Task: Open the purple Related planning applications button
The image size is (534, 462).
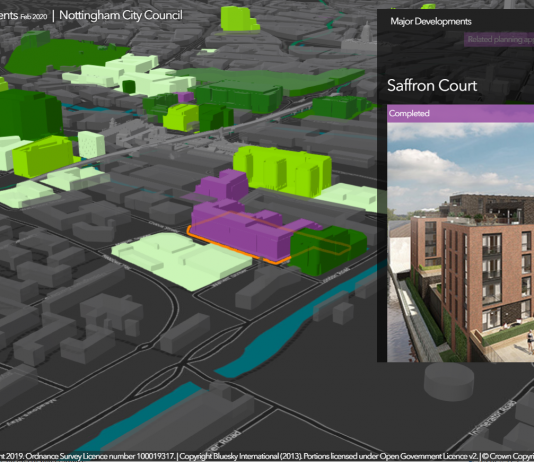Action: coord(499,39)
